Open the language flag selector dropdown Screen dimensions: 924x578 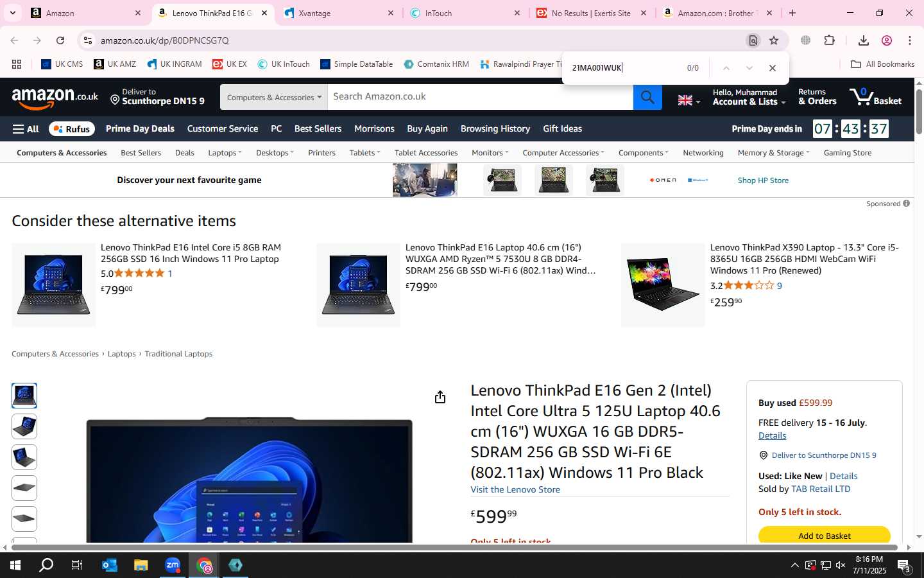[689, 100]
